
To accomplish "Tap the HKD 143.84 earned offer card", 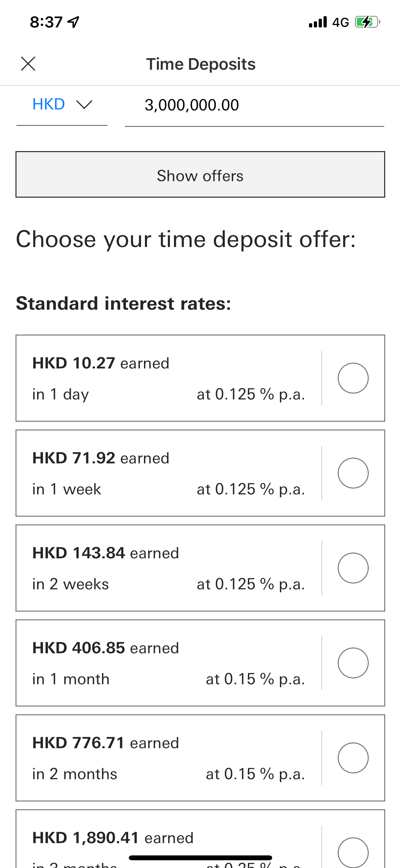I will (169, 568).
